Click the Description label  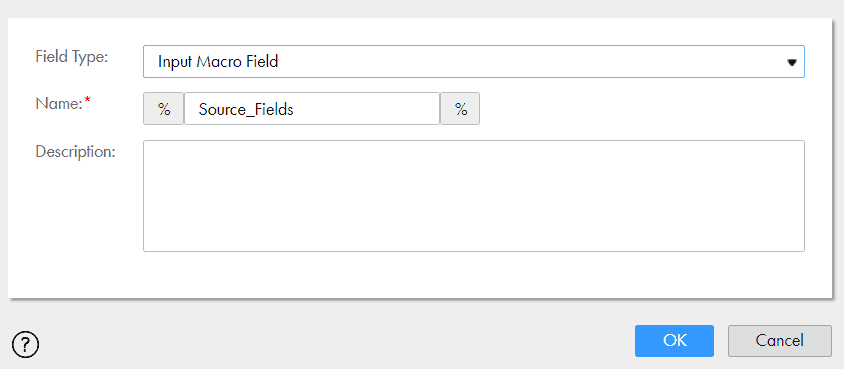(75, 152)
